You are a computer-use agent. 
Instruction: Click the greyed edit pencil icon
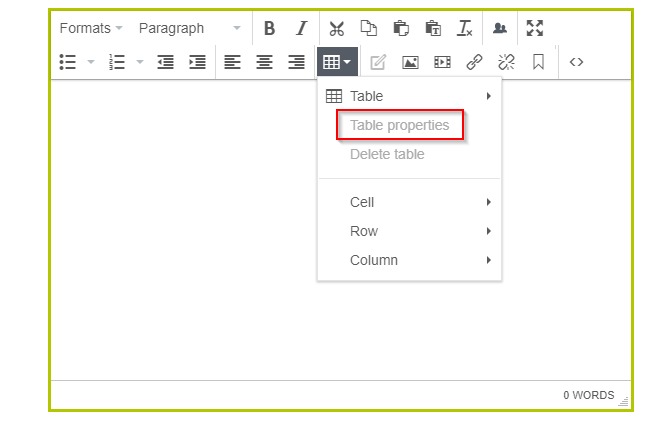pos(378,62)
